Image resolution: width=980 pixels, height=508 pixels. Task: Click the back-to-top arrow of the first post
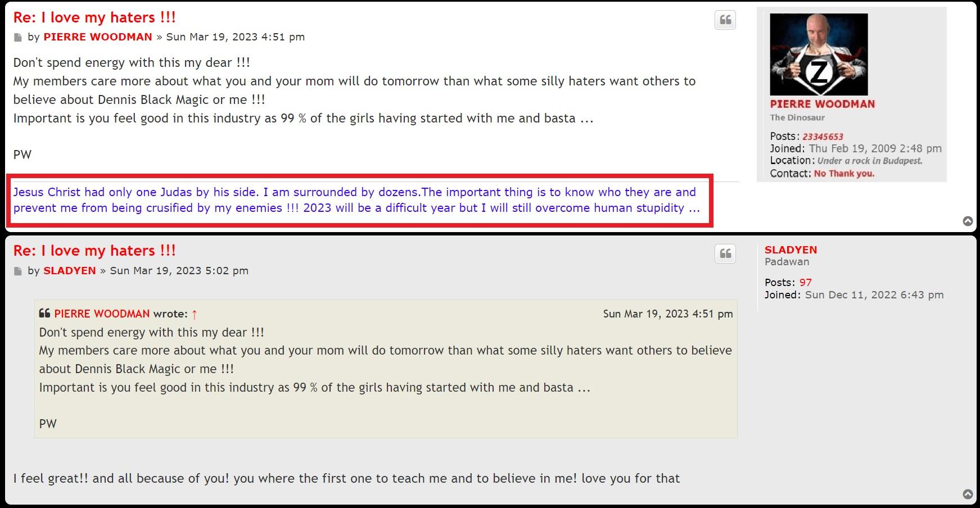pos(968,221)
